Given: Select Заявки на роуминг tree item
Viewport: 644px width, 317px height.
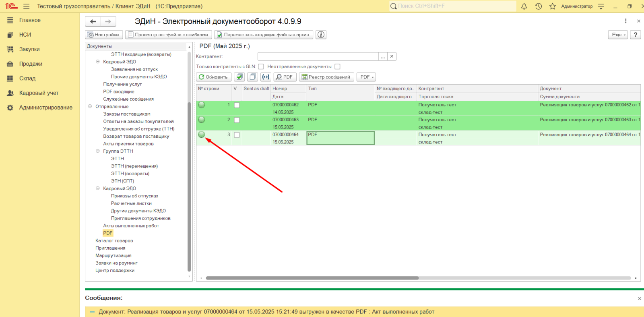Looking at the screenshot, I should (x=116, y=263).
